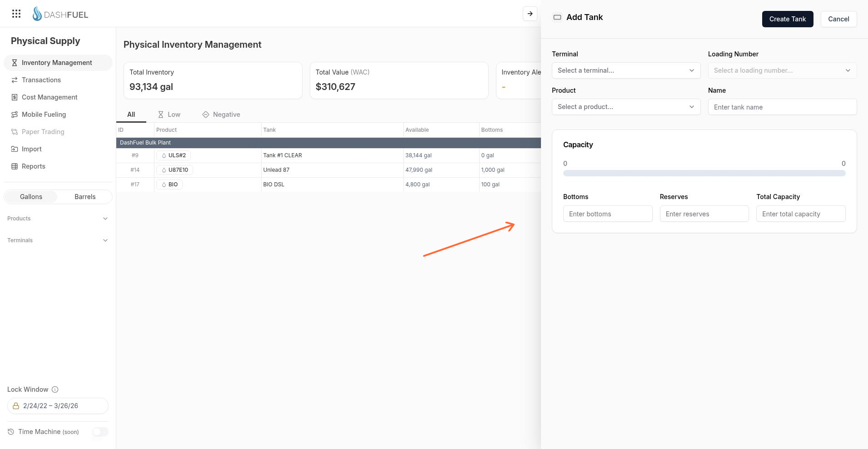Click the 1,000 gal bottoms cell
The image size is (868, 449).
(x=510, y=170)
